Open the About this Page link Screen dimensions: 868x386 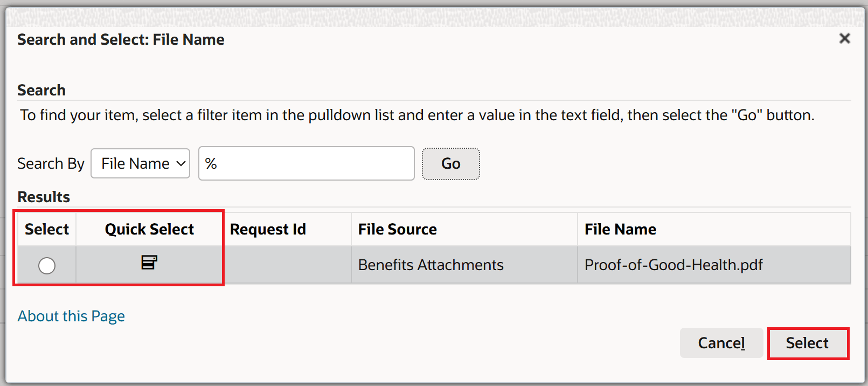pos(71,316)
